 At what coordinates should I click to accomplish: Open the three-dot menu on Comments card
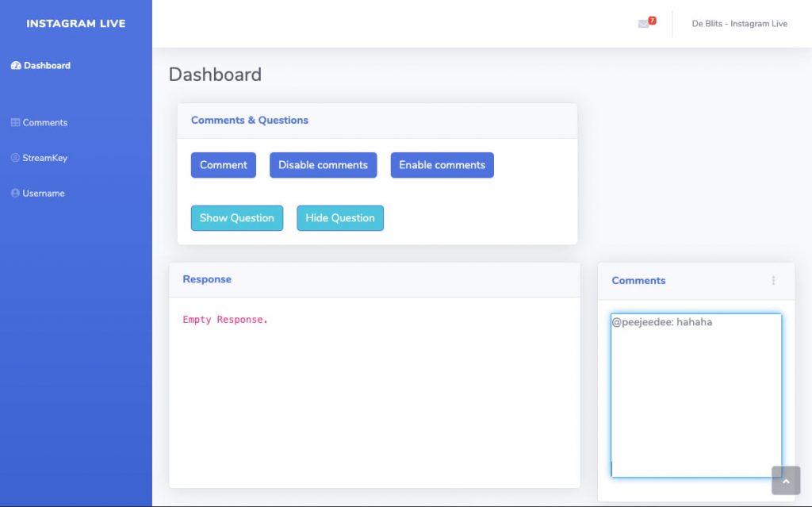click(773, 281)
